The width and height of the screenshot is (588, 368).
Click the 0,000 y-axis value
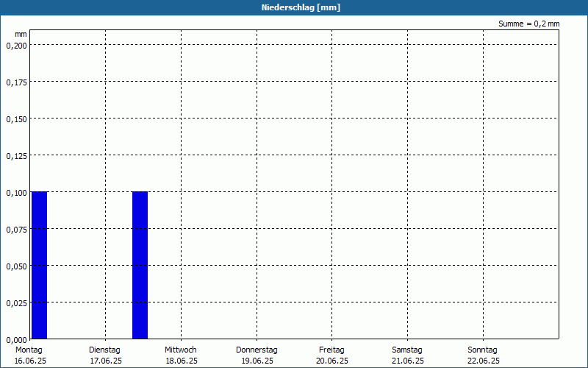coord(16,340)
